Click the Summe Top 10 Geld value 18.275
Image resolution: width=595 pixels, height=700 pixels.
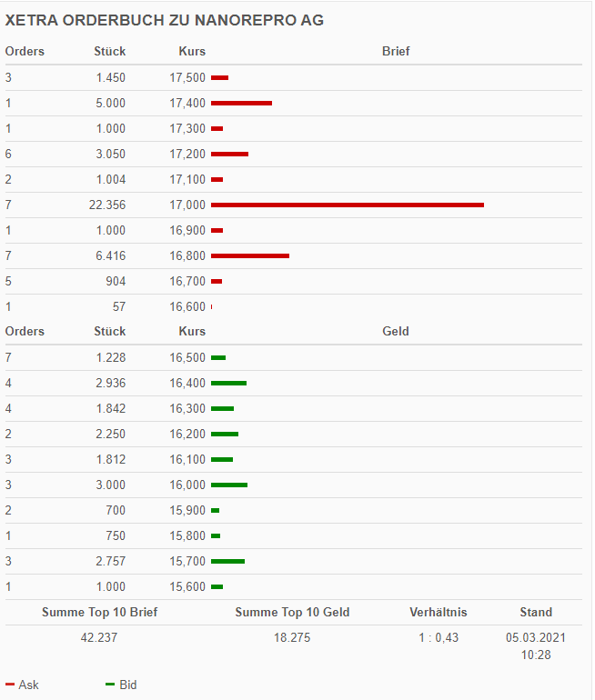click(292, 637)
